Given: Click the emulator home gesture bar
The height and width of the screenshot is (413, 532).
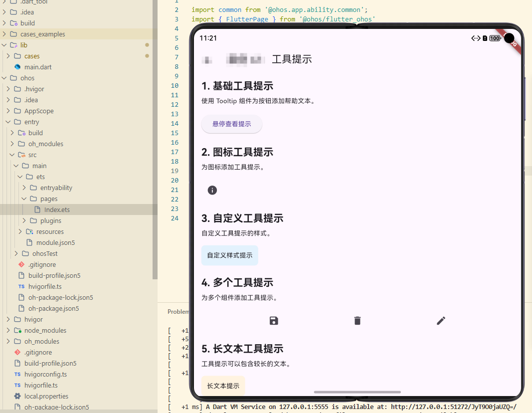Looking at the screenshot, I should (357, 392).
